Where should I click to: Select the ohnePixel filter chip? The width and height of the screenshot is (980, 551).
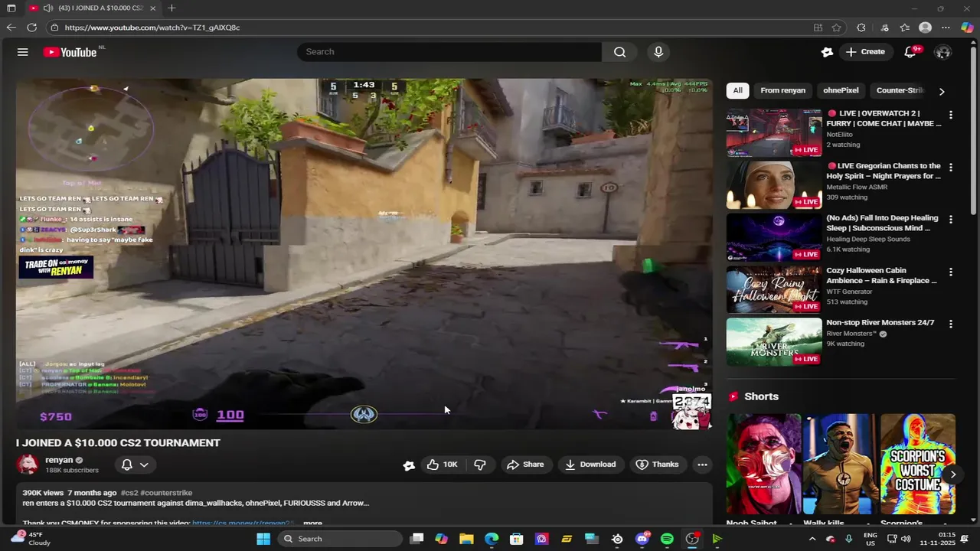(841, 90)
